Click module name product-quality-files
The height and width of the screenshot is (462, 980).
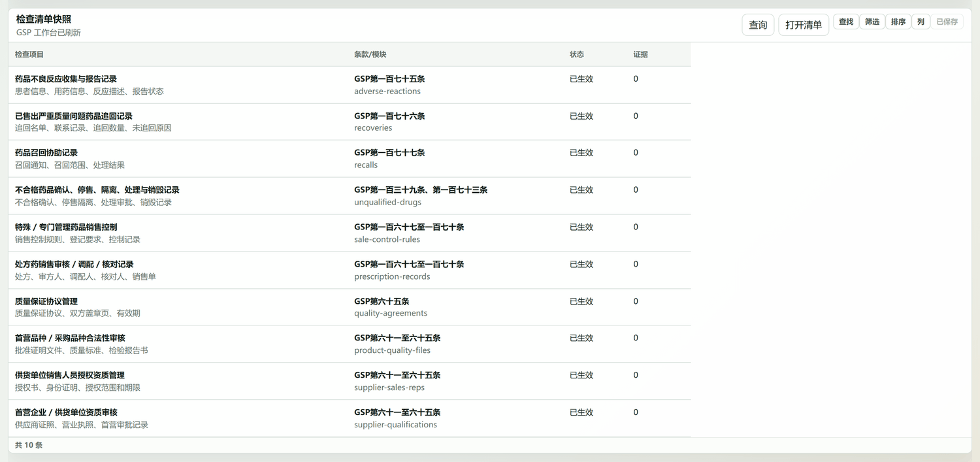[392, 350]
